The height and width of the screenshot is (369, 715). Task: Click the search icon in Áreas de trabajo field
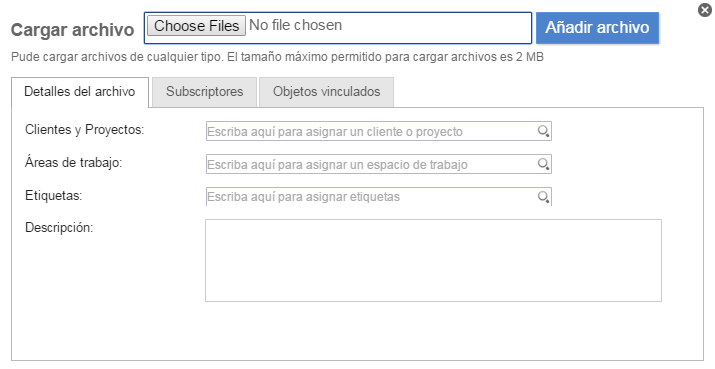[543, 164]
